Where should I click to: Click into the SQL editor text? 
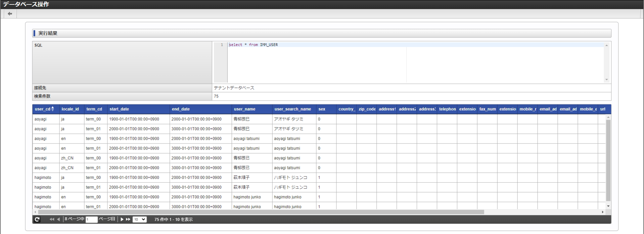click(x=253, y=45)
